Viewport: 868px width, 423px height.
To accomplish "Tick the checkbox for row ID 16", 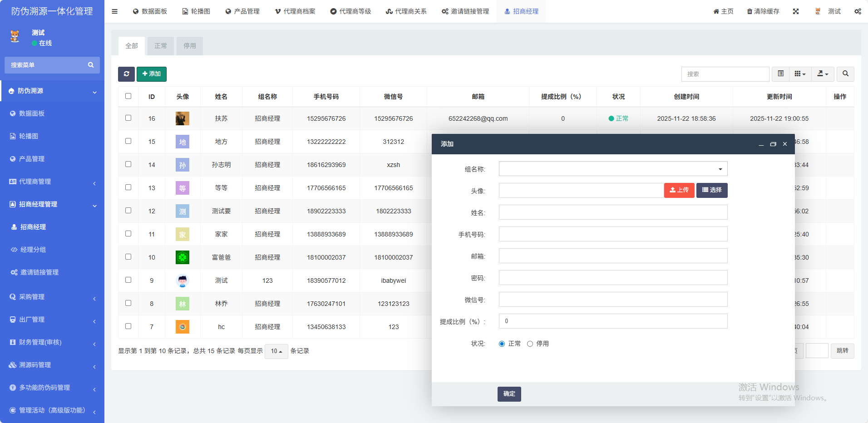I will [128, 118].
